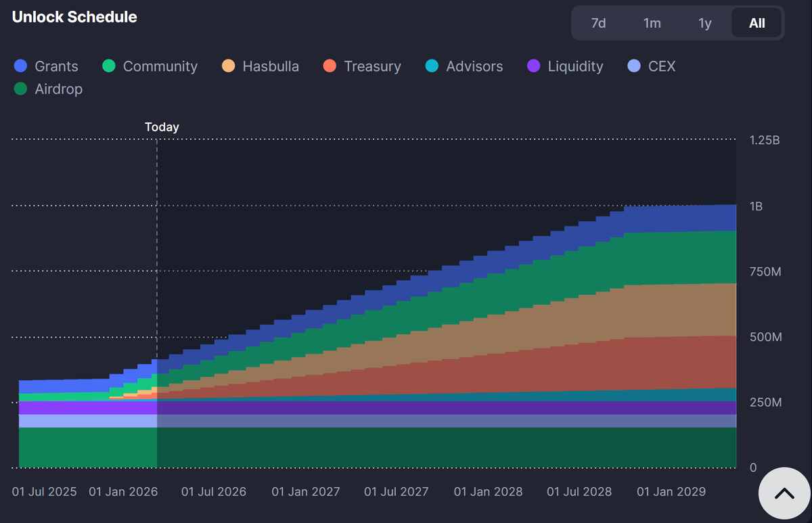The width and height of the screenshot is (812, 523).
Task: Click the 01 Jul 2025 date label
Action: (x=45, y=492)
